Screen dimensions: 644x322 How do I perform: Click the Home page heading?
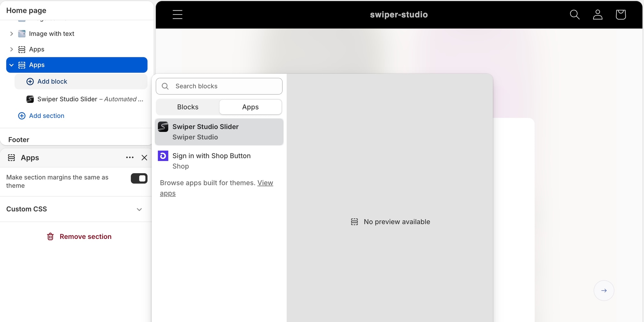click(x=26, y=11)
